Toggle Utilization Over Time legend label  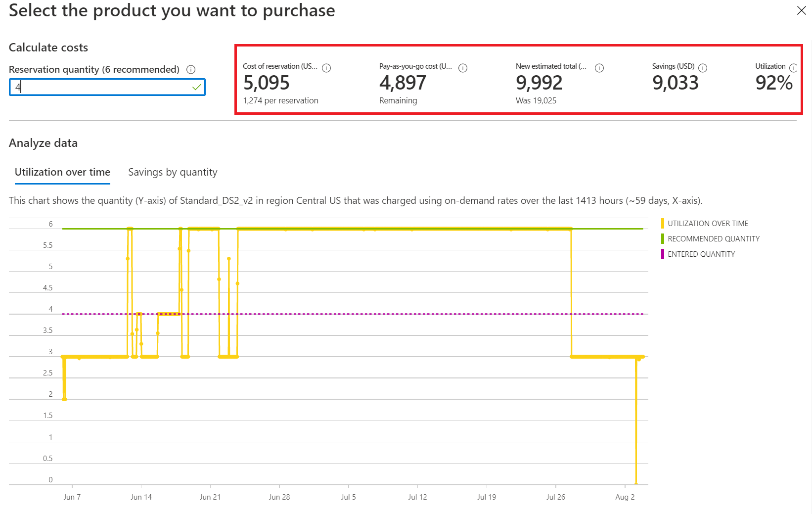708,224
